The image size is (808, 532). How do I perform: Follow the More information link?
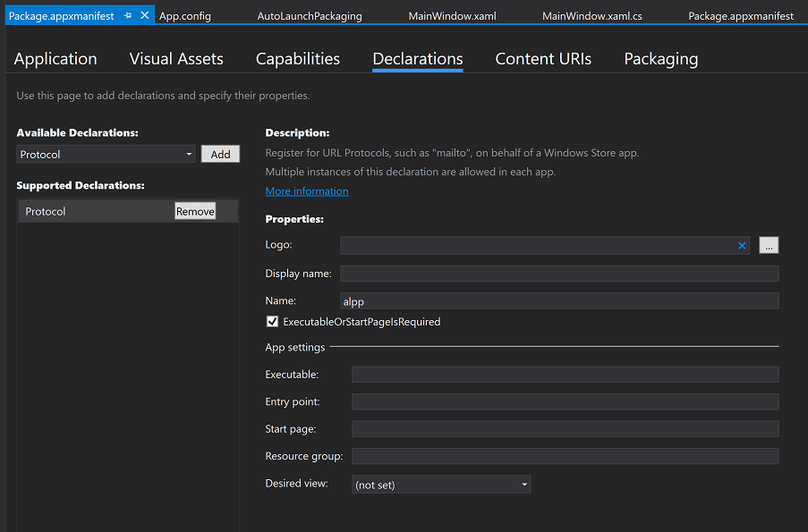[307, 191]
